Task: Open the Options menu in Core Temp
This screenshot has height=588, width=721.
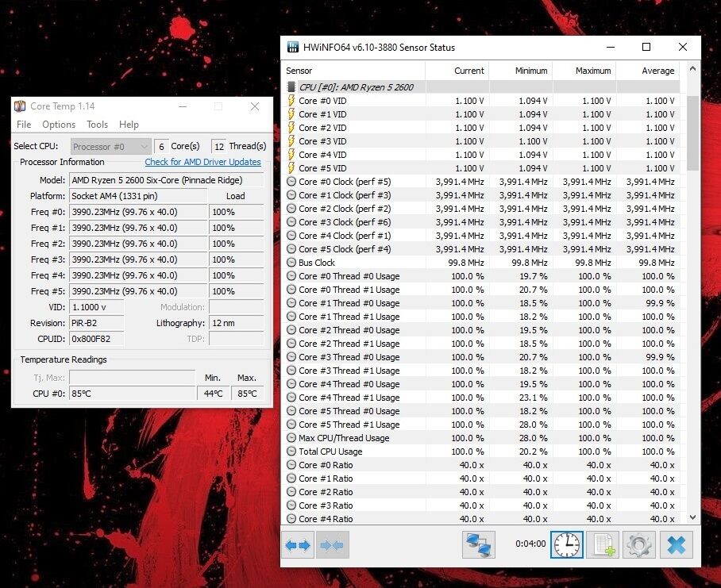Action: 59,125
